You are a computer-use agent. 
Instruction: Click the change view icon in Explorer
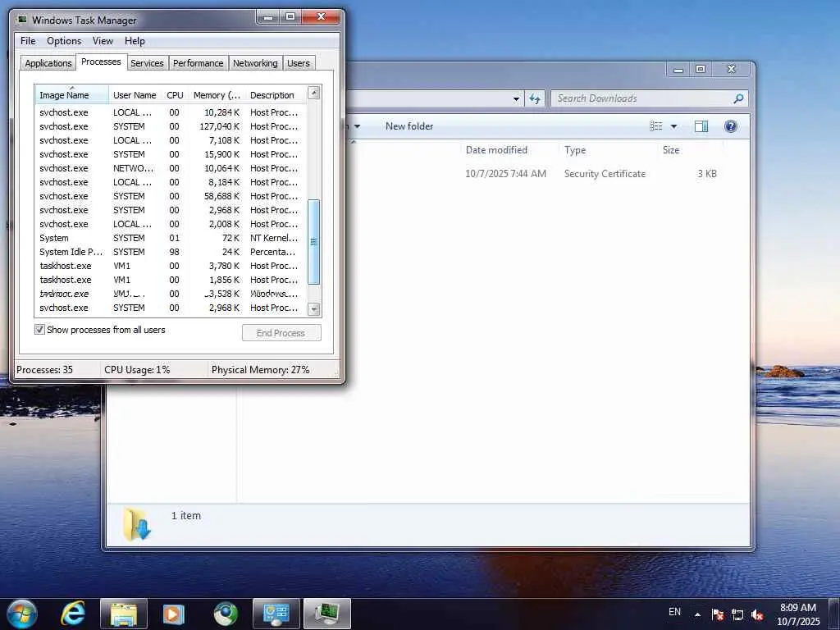pyautogui.click(x=655, y=126)
